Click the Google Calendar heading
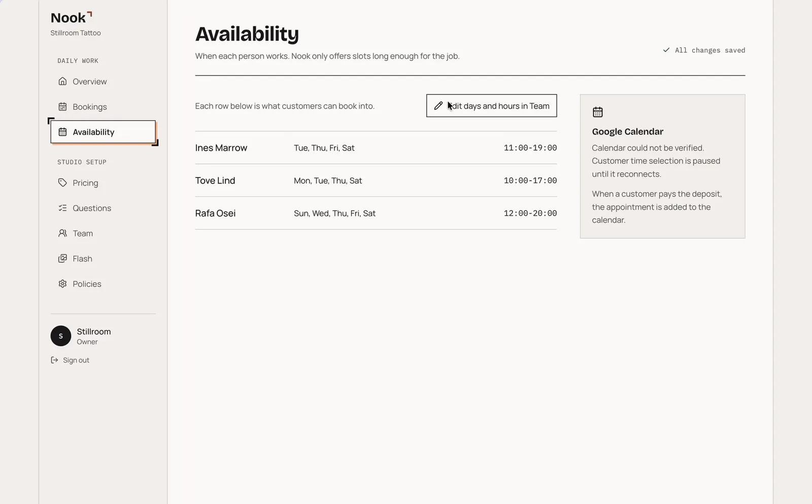This screenshot has width=812, height=504. pyautogui.click(x=628, y=131)
